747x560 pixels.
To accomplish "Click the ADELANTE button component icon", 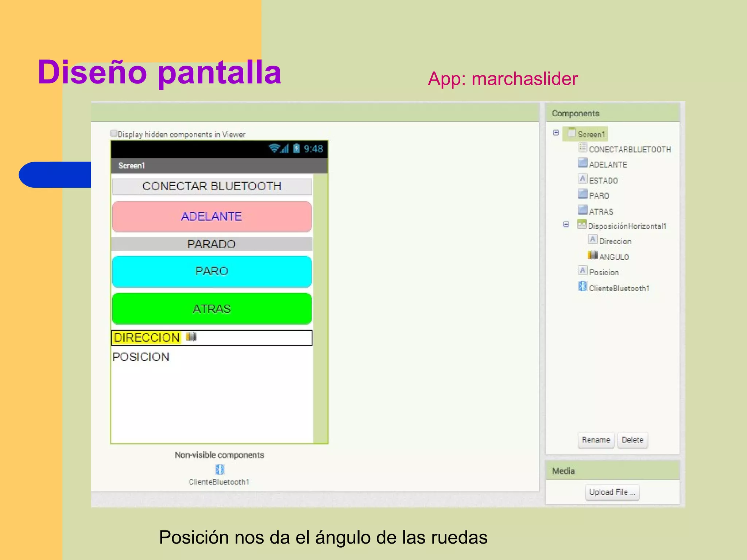I will coord(583,163).
